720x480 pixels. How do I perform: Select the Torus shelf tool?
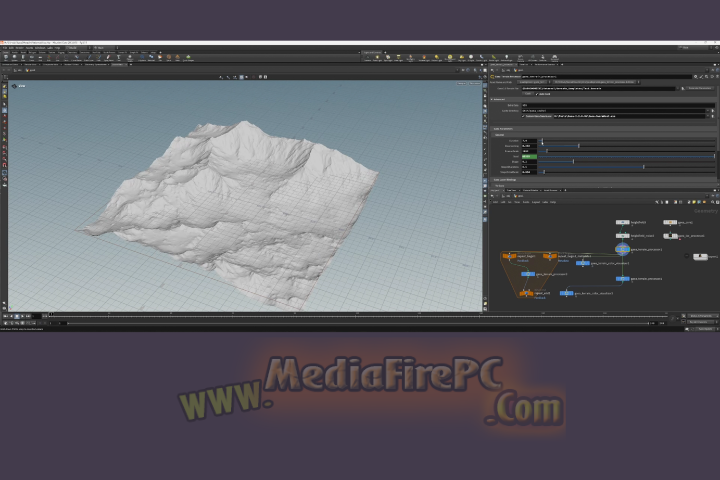32,57
